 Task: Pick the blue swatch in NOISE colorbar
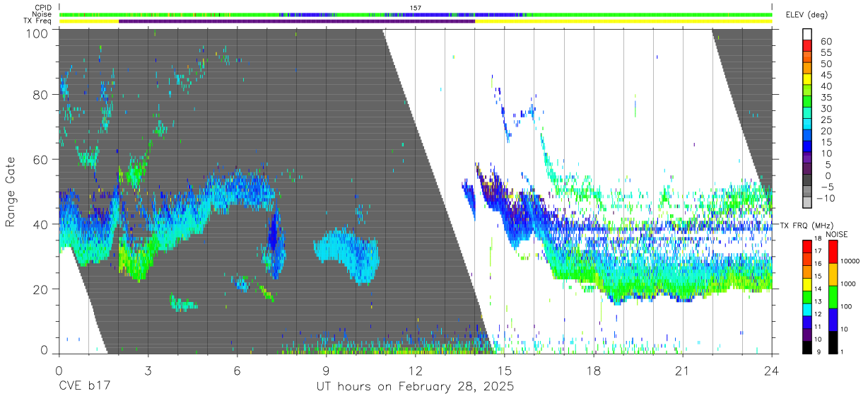tap(833, 318)
